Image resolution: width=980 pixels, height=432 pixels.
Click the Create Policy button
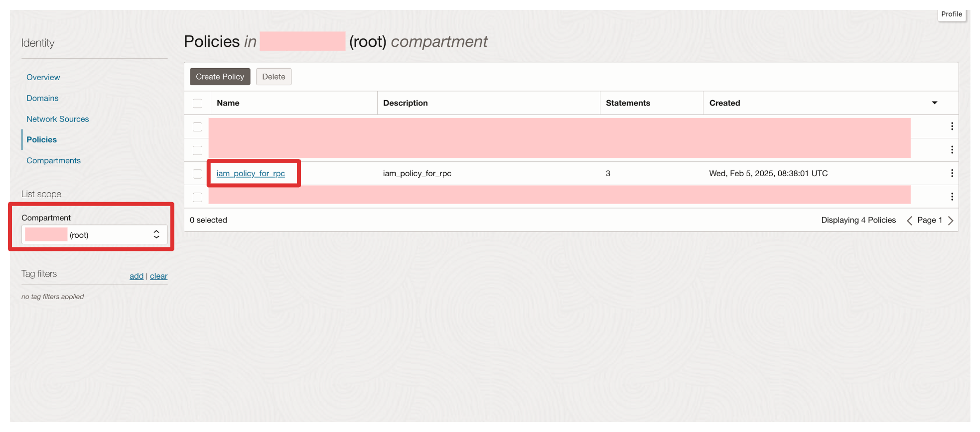coord(220,77)
